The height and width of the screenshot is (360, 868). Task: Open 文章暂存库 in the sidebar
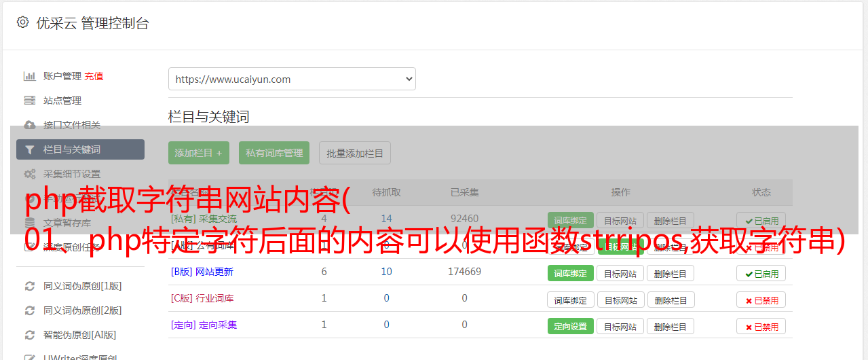(x=67, y=223)
